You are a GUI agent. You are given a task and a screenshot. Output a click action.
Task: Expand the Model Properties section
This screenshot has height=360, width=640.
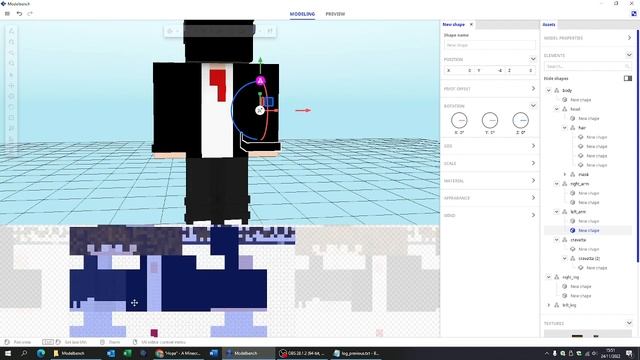click(x=629, y=38)
